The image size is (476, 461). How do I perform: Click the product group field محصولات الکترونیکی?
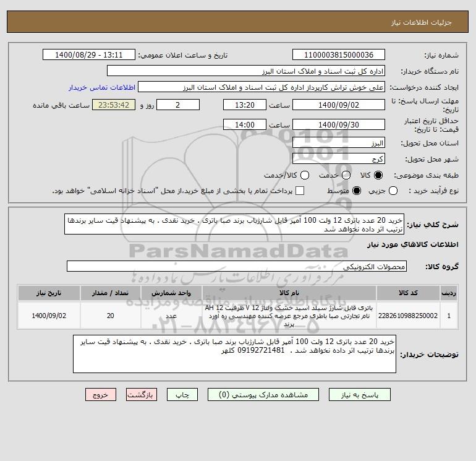pyautogui.click(x=237, y=266)
